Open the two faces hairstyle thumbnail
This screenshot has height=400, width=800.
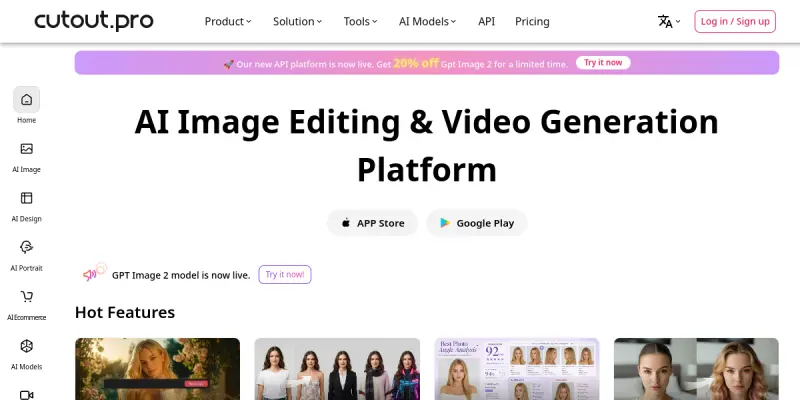click(x=696, y=369)
